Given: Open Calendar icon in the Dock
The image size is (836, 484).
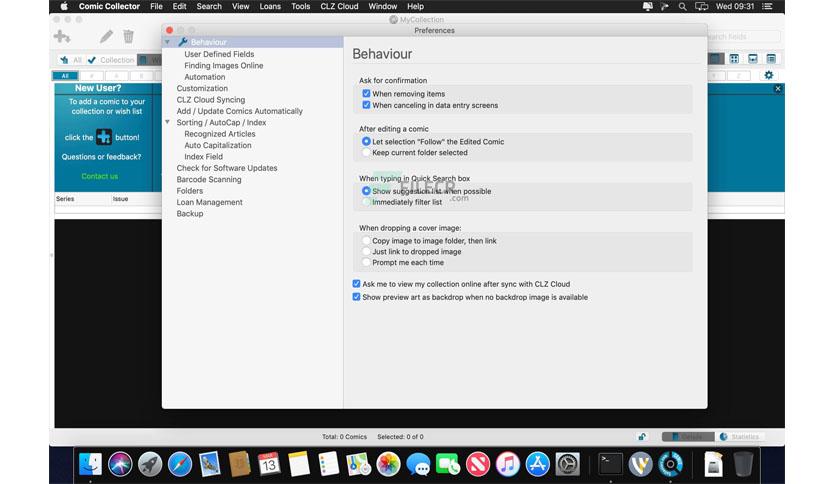Looking at the screenshot, I should click(269, 464).
